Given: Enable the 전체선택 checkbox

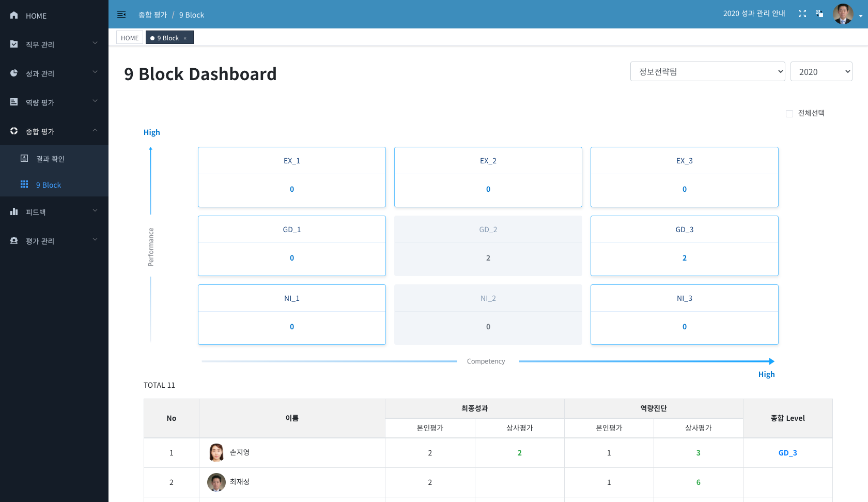Looking at the screenshot, I should 789,113.
